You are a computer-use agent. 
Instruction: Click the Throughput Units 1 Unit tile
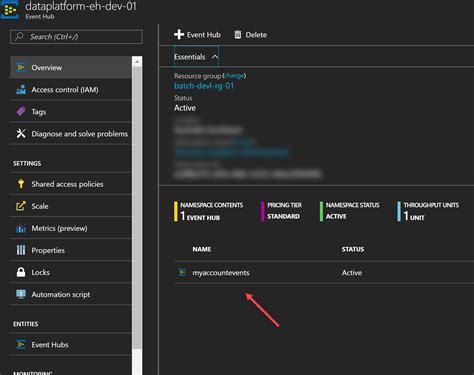tap(428, 211)
